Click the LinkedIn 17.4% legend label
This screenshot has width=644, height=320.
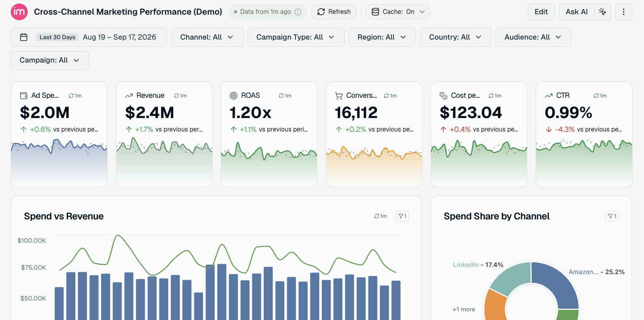click(x=478, y=265)
